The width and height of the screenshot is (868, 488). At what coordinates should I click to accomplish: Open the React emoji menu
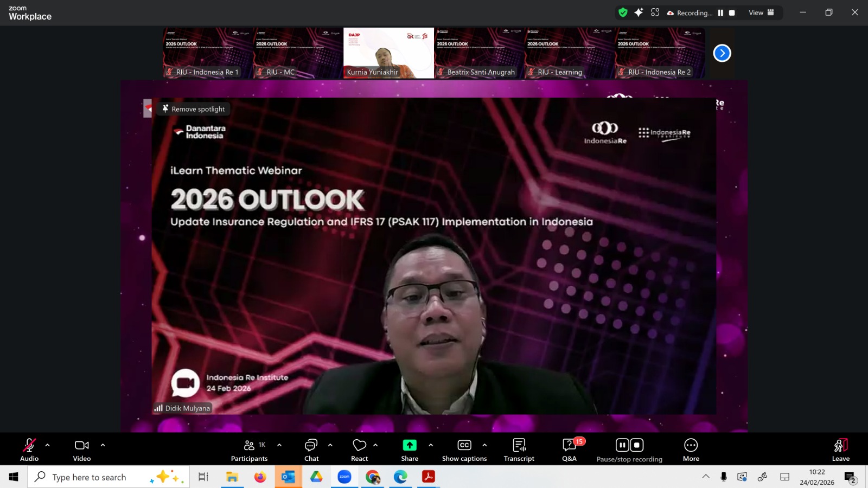point(359,450)
